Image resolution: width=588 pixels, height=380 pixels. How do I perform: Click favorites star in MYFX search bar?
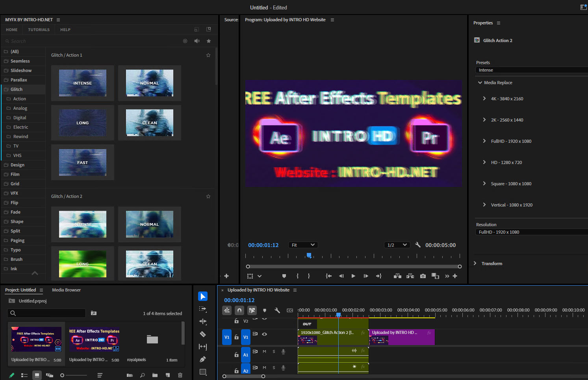[x=209, y=41]
